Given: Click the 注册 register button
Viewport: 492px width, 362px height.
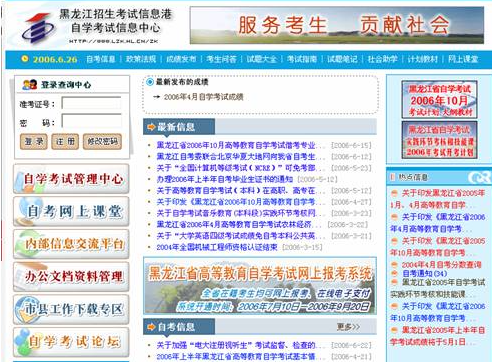Looking at the screenshot, I should click(x=65, y=142).
